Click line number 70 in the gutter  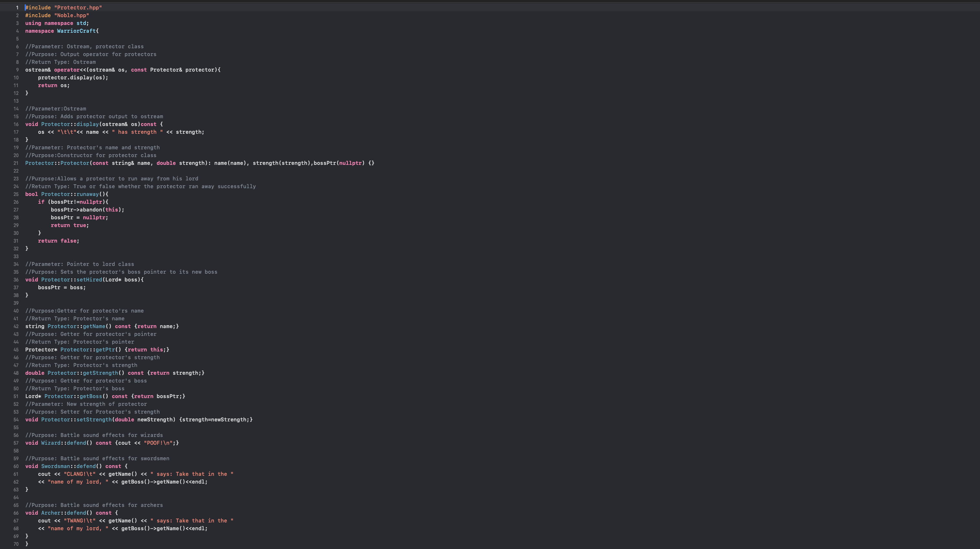16,544
